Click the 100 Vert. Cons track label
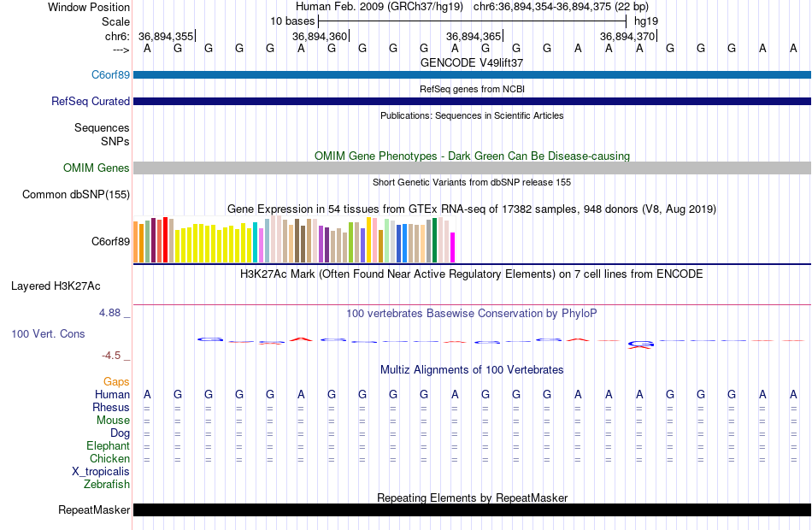 [x=48, y=333]
